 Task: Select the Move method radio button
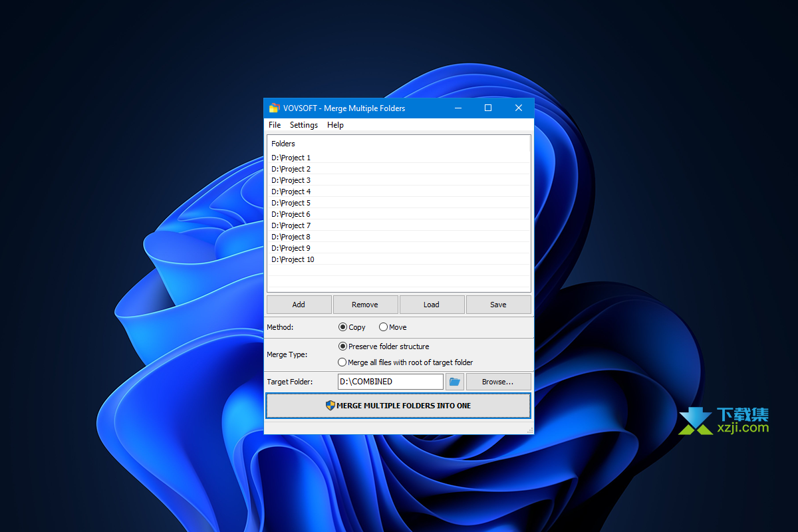(x=392, y=327)
